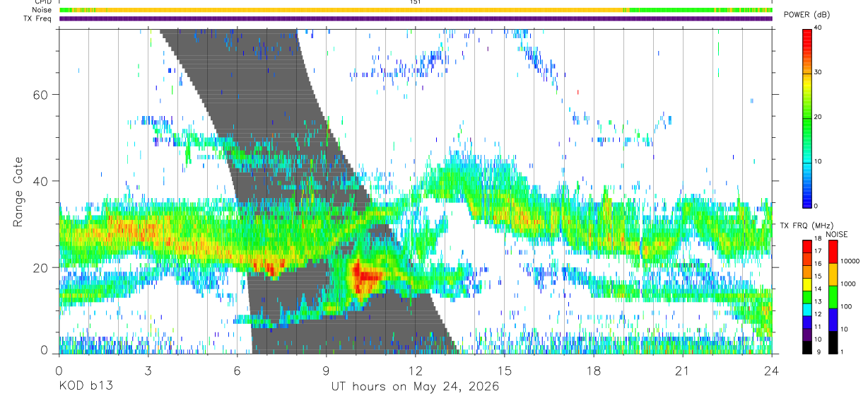This screenshot has height=401, width=868.
Task: Click the '18' hour tick on UT axis
Action: pos(594,370)
